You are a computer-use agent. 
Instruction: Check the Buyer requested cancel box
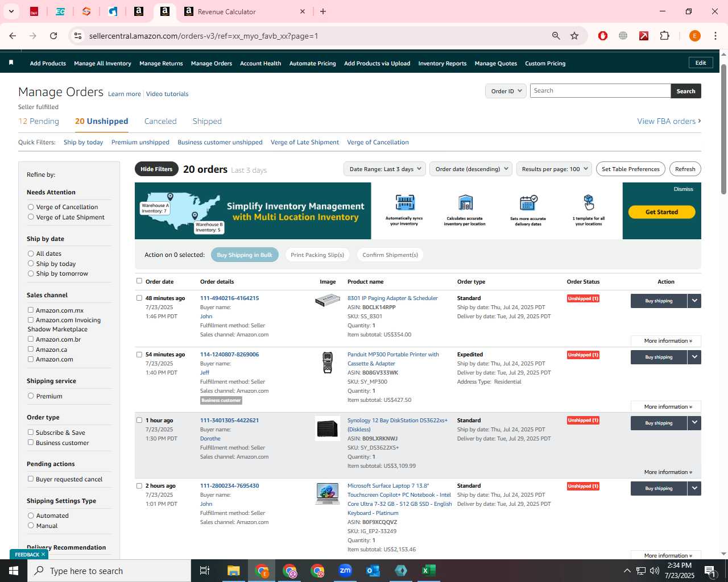(x=31, y=479)
